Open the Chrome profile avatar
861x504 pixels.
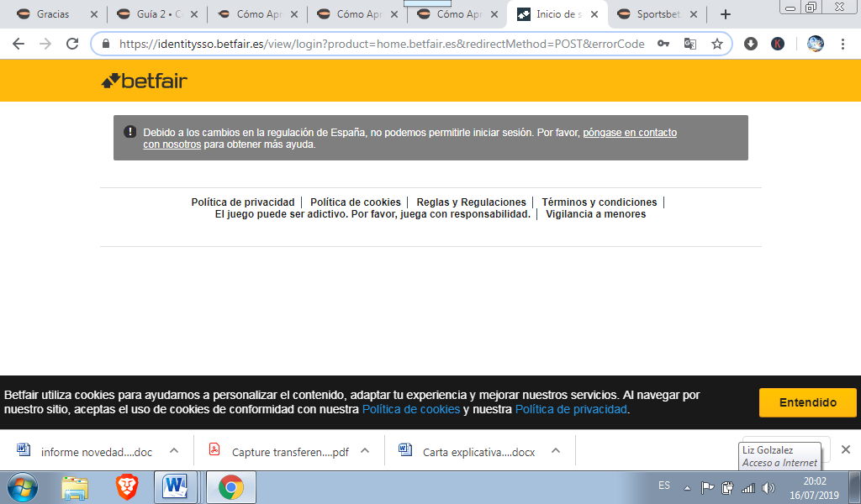[x=816, y=44]
